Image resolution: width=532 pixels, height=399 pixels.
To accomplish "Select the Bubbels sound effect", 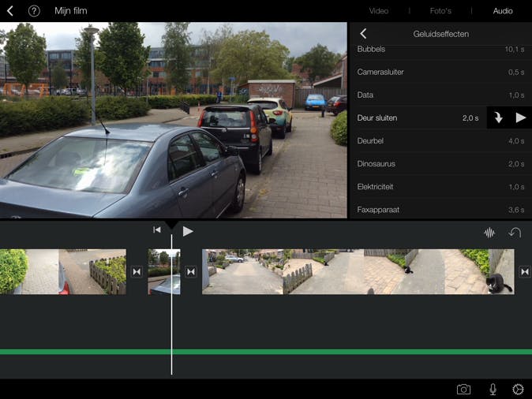I will click(440, 50).
